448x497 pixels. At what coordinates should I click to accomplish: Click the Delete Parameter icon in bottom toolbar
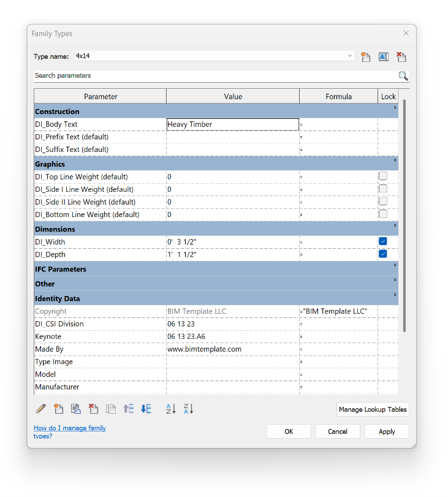(93, 409)
